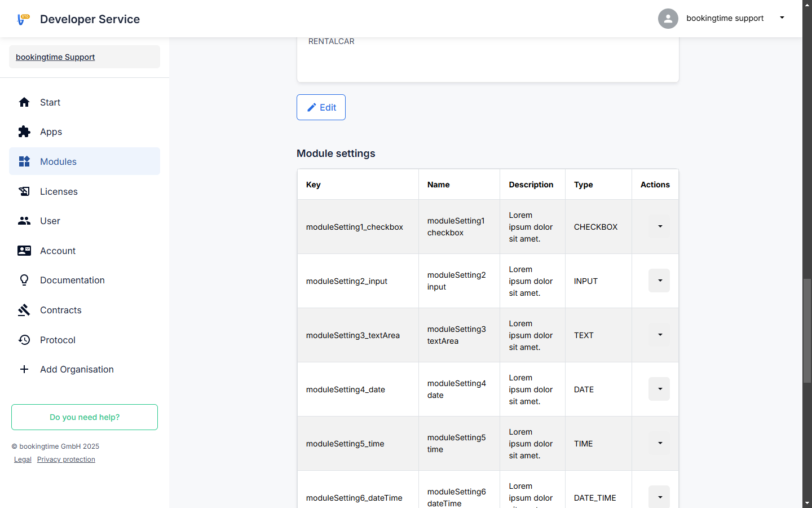
Task: Go to Start in the sidebar
Action: coord(85,102)
